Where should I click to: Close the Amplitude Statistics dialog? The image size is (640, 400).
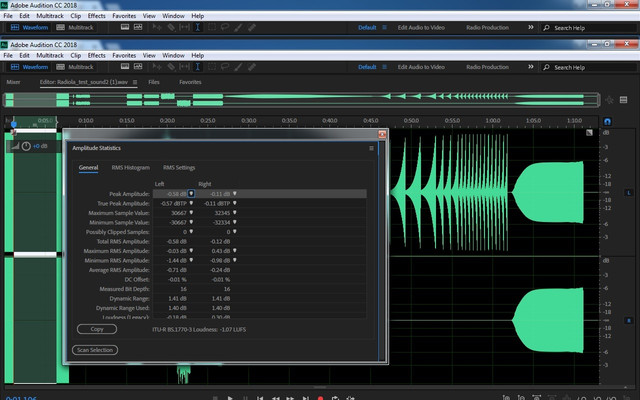click(x=382, y=134)
